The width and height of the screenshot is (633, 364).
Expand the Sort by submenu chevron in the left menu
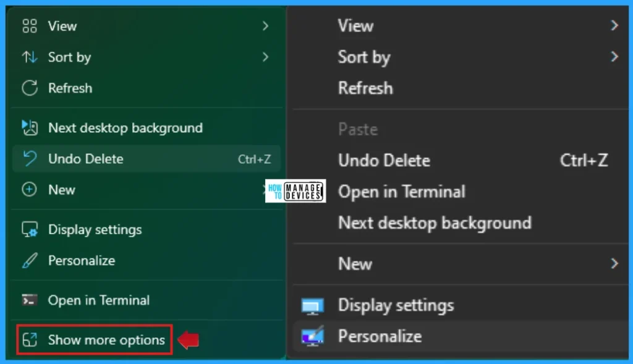click(x=265, y=57)
